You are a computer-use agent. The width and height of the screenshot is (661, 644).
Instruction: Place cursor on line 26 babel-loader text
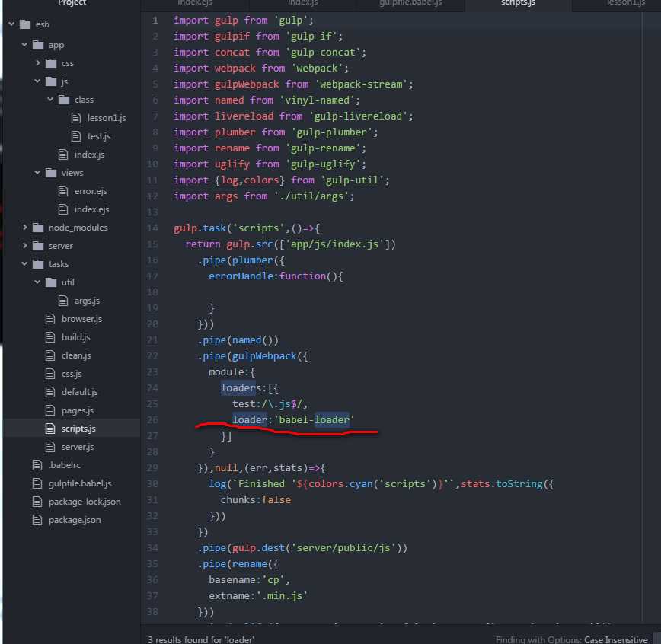click(x=315, y=419)
